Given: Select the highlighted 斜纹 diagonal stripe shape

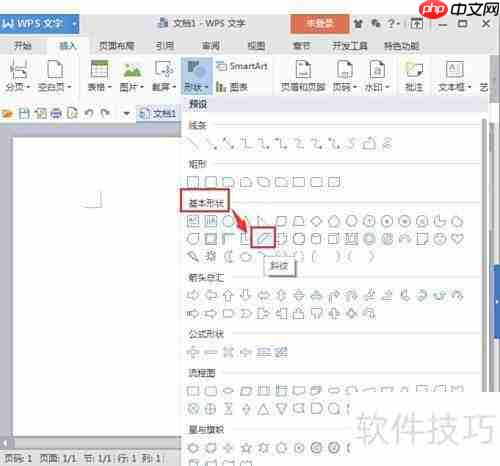Looking at the screenshot, I should 263,238.
